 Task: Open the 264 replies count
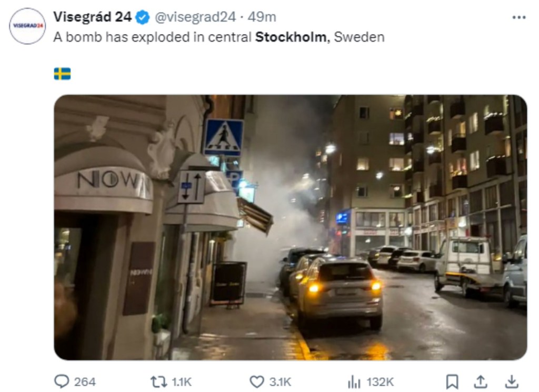85,382
